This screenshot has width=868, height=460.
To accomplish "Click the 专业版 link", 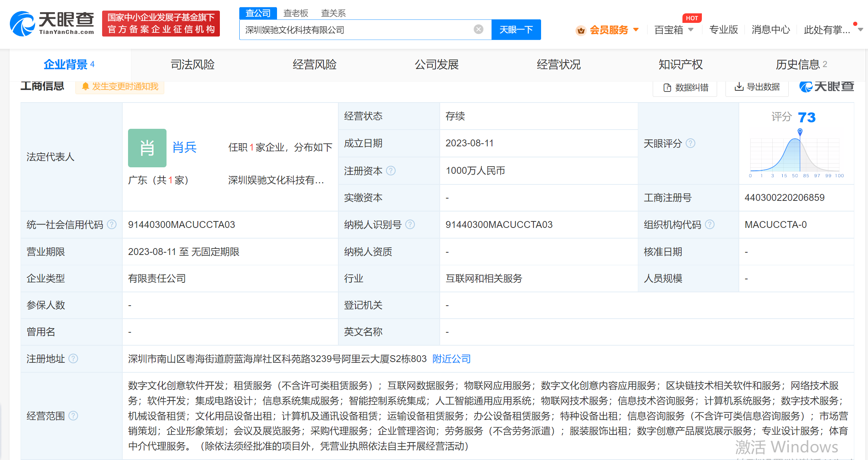I will pyautogui.click(x=723, y=30).
